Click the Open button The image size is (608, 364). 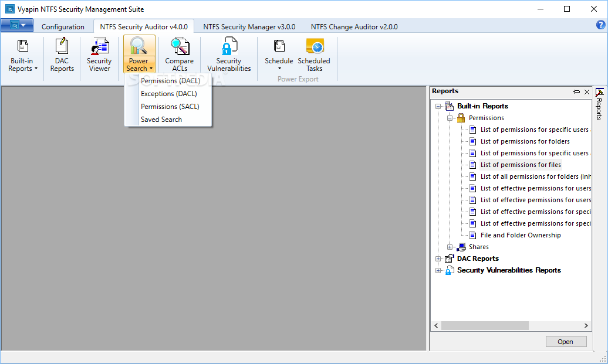566,342
